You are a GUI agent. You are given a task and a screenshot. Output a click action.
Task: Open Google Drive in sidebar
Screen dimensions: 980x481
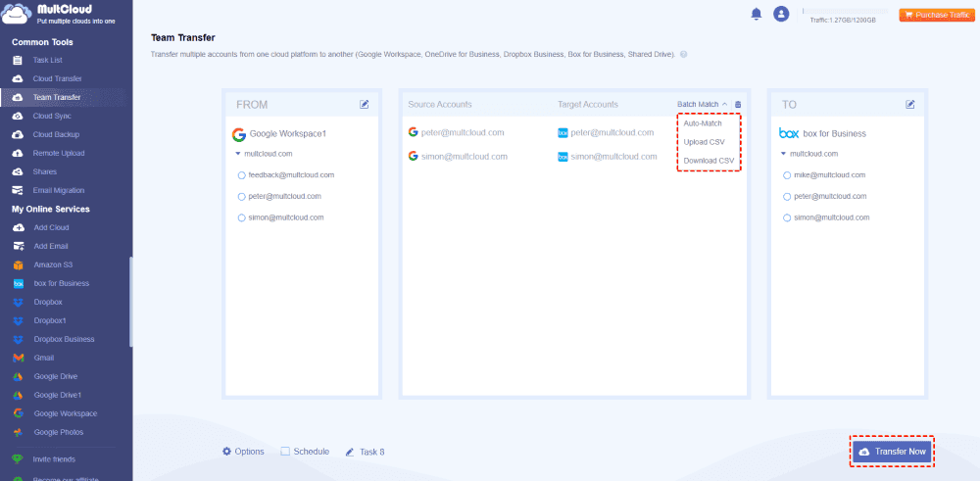click(x=56, y=377)
